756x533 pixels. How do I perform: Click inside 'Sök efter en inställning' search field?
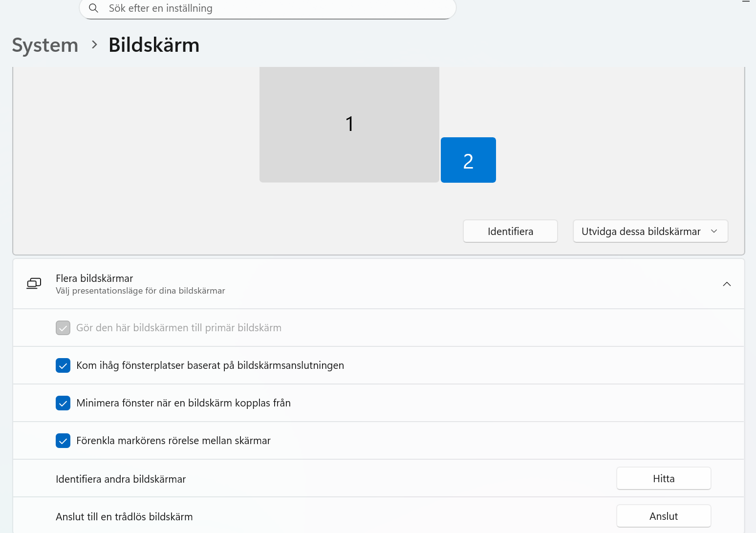tap(268, 9)
